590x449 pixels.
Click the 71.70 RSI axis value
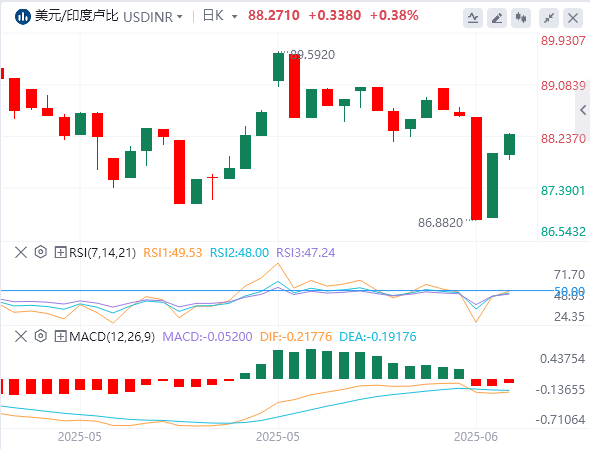coord(569,275)
